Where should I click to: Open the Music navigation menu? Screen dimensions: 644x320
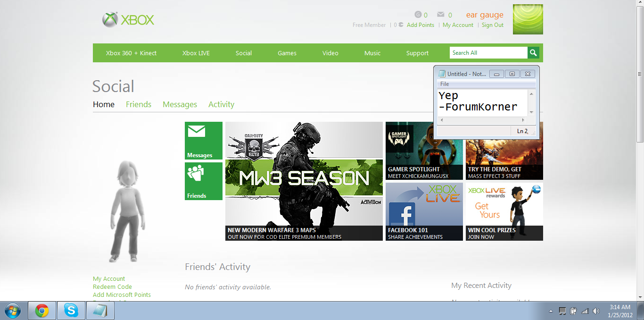[372, 53]
